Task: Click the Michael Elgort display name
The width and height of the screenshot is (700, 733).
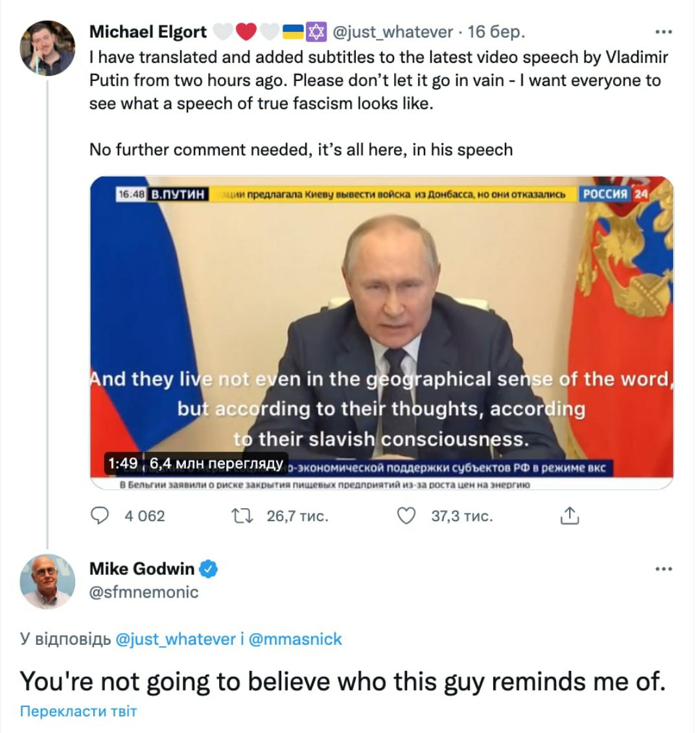Action: (x=148, y=32)
